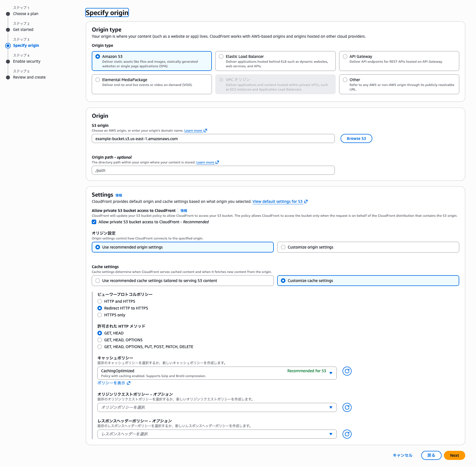The height and width of the screenshot is (467, 476).
Task: Go to the Enable security step
Action: (x=27, y=61)
